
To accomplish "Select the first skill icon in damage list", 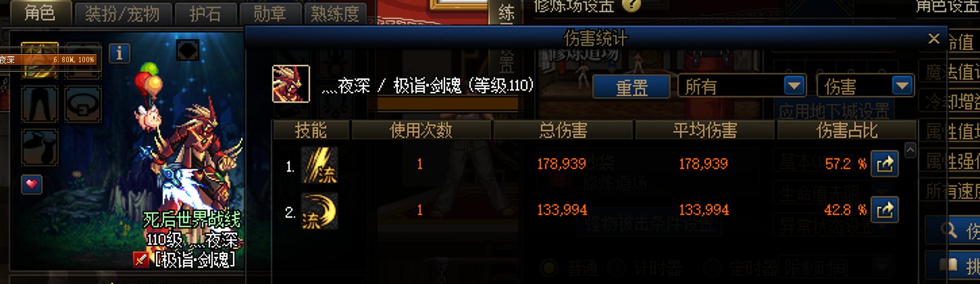I will [x=319, y=164].
